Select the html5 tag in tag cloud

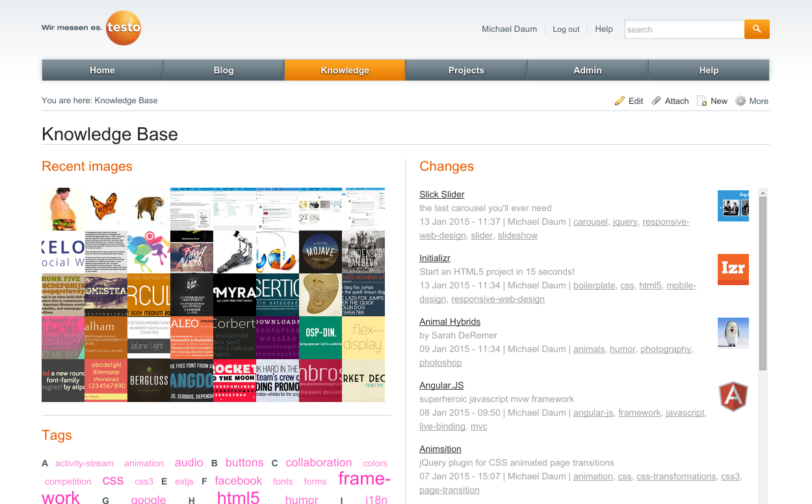pyautogui.click(x=238, y=498)
